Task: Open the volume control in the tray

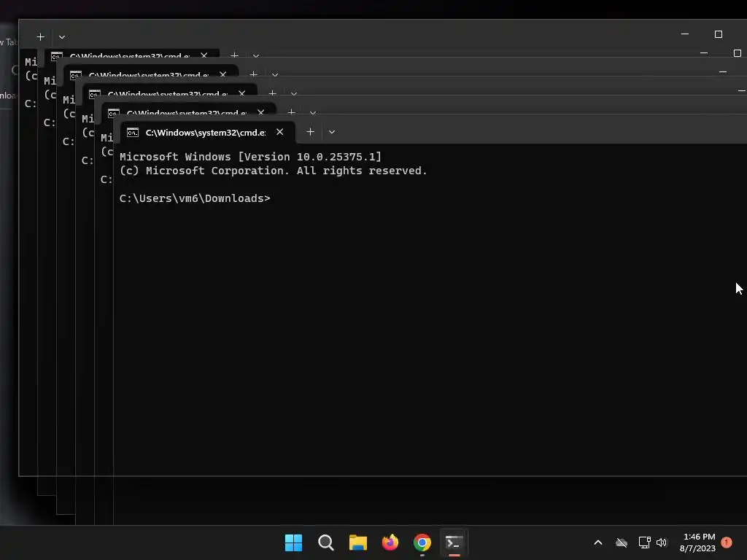Action: (662, 542)
